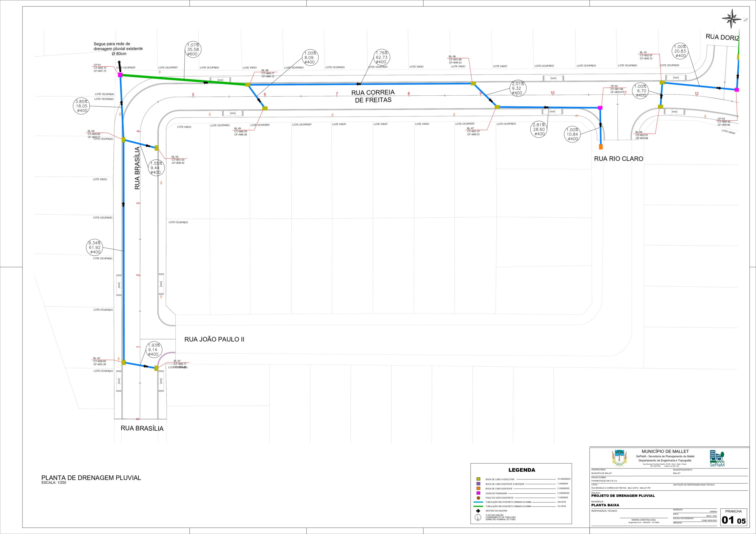Screen dimensions: 756x534
Task: Click the olive BL-06 inlet marker
Action: click(247, 85)
